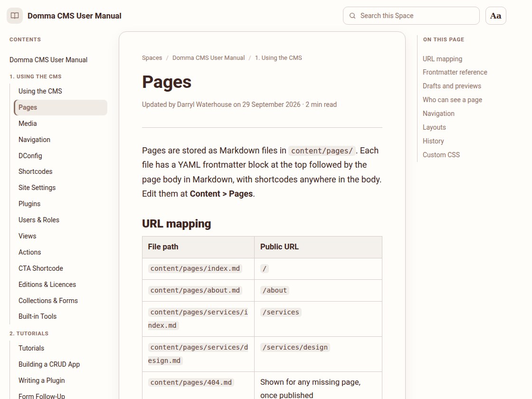Click the Spaces breadcrumb link

(152, 57)
